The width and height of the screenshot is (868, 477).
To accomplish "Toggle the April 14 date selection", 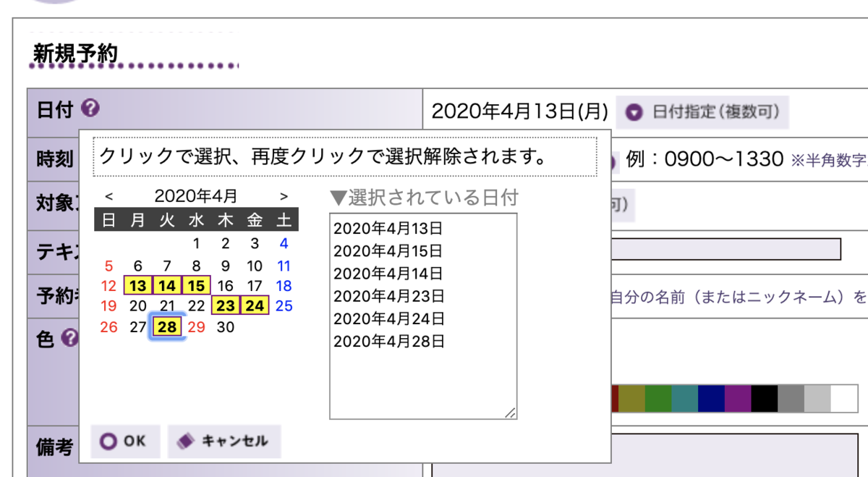I will (166, 285).
